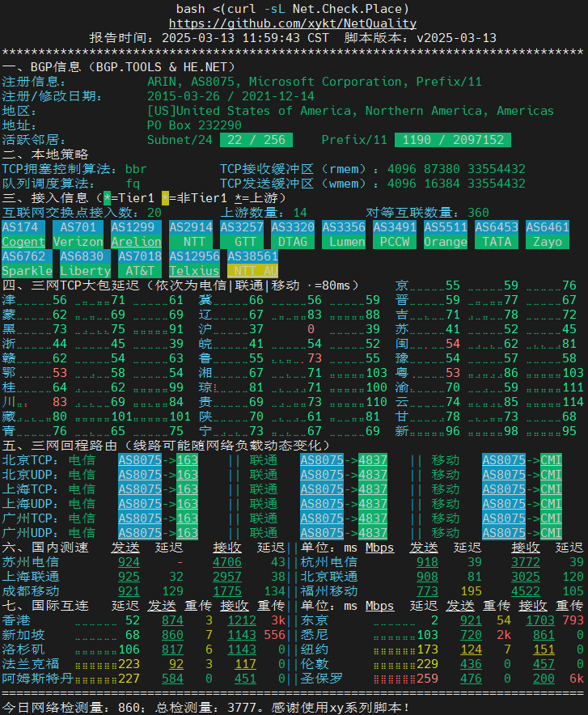Click the IX count value 20
Viewport: 588px width, 715px height.
point(154,213)
